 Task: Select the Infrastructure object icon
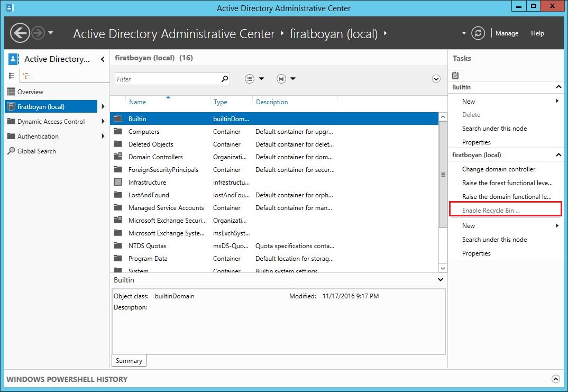(x=118, y=182)
